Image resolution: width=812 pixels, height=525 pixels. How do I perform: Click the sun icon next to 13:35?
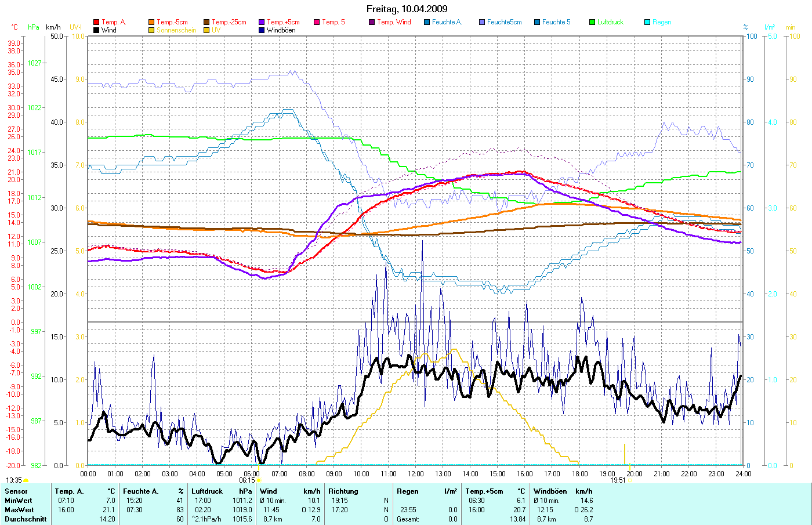[26, 480]
